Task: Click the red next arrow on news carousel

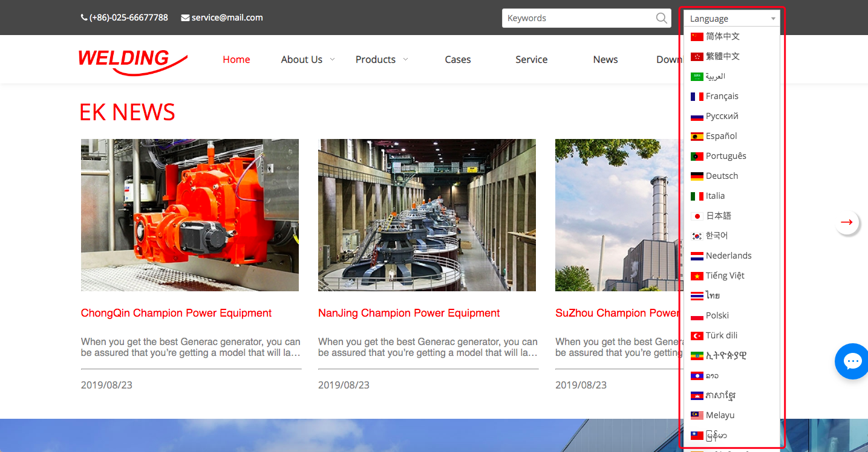Action: coord(846,222)
